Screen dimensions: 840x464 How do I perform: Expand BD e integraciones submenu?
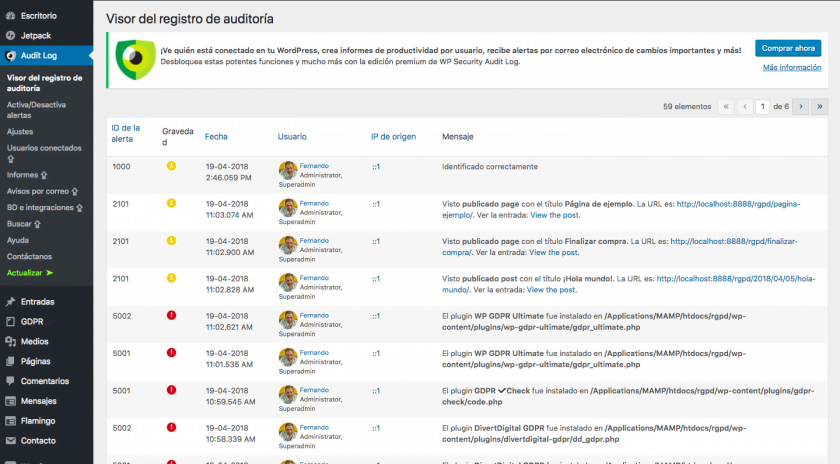40,207
